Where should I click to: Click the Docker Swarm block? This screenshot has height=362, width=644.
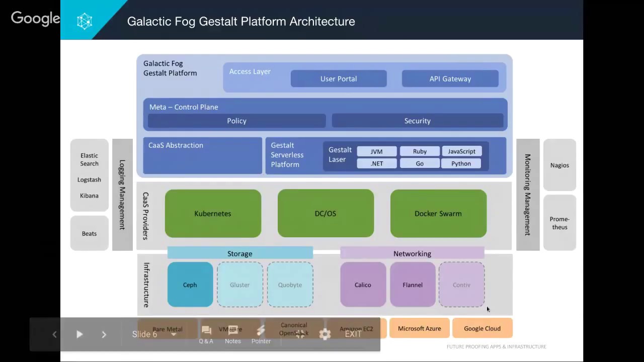[x=438, y=213]
